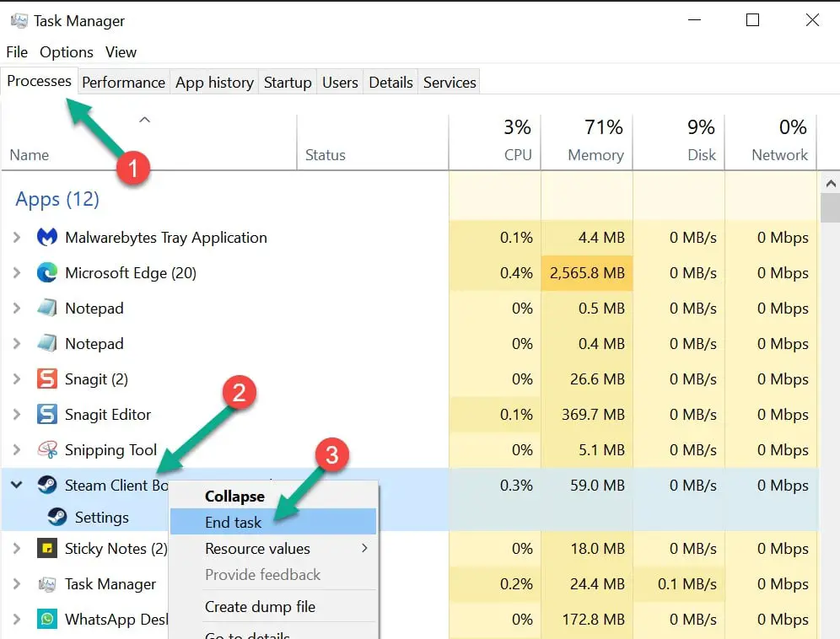Select the Processes tab
Screen dimensions: 840x639
pyautogui.click(x=39, y=81)
